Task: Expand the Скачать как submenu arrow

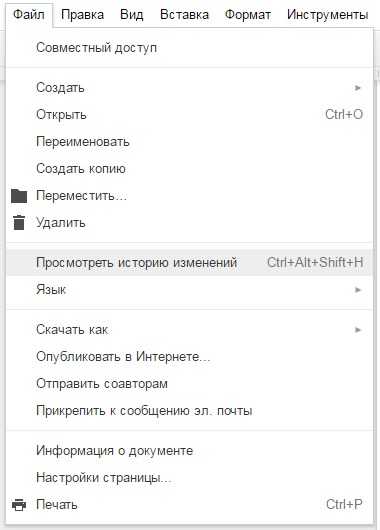Action: pos(358,330)
